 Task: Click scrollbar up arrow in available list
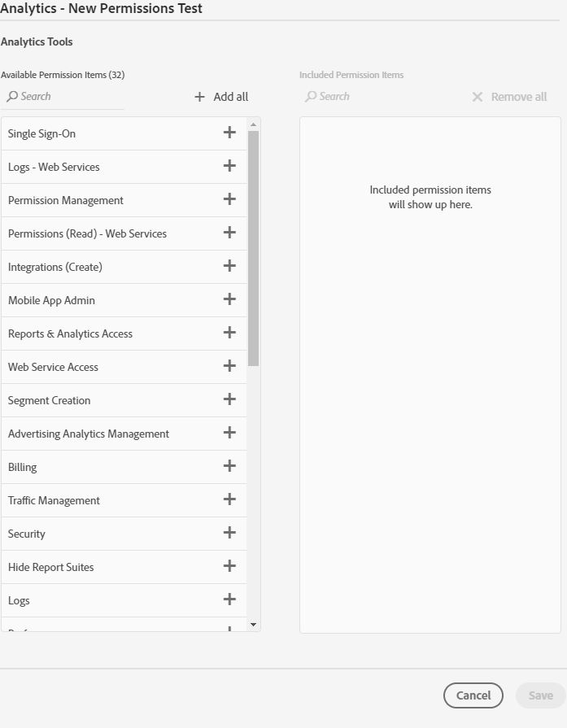pyautogui.click(x=253, y=124)
